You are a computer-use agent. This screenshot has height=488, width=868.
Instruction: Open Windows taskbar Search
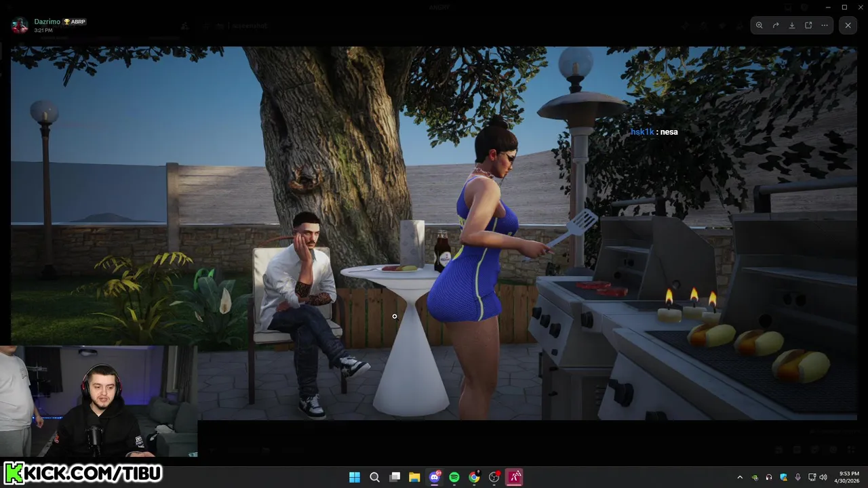point(374,477)
